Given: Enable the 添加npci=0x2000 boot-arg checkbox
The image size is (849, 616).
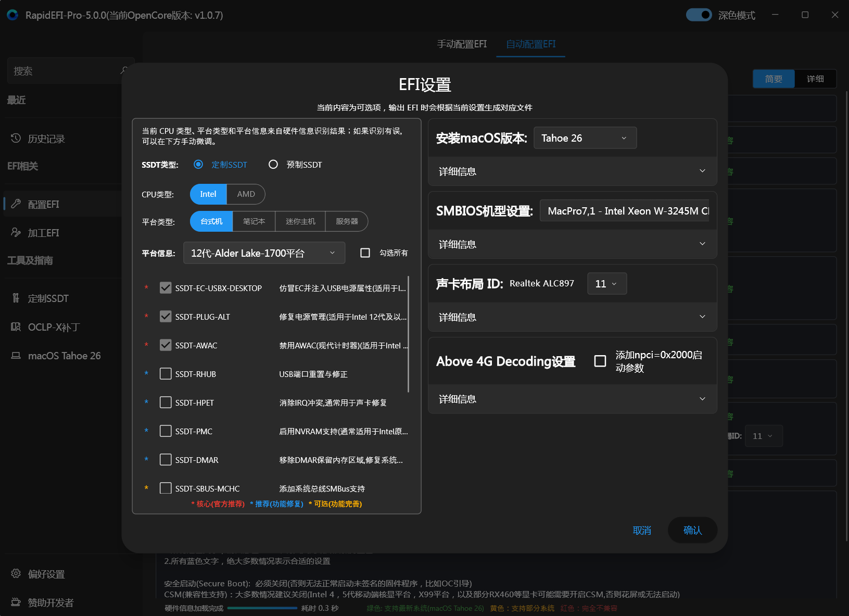Looking at the screenshot, I should coord(600,361).
